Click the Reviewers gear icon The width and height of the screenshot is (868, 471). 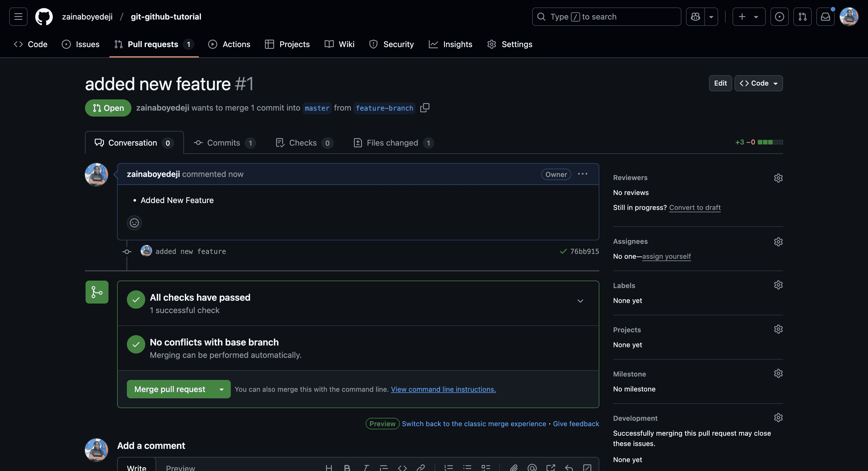778,178
